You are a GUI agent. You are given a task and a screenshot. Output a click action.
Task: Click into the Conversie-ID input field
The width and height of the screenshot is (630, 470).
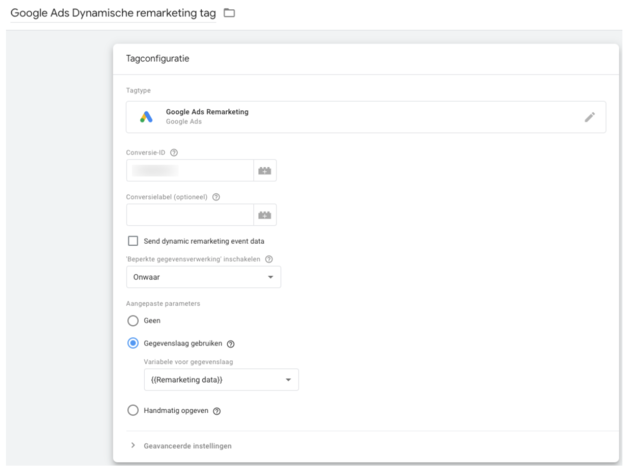tap(190, 171)
